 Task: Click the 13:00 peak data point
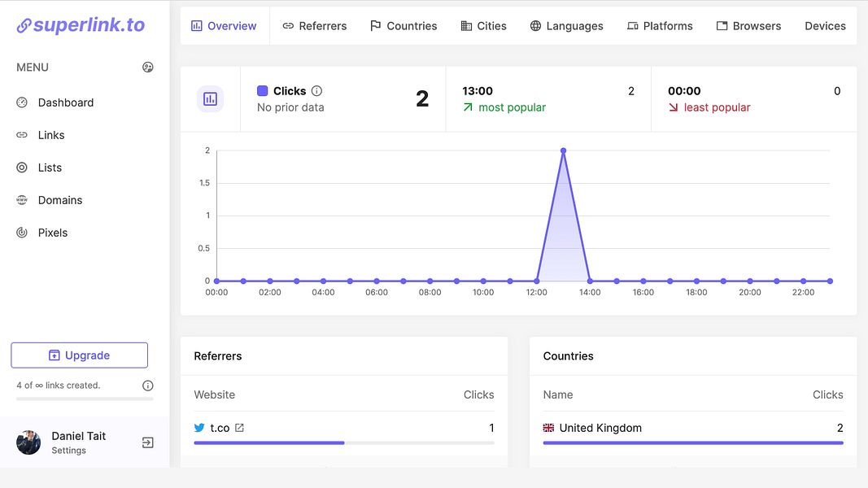563,150
